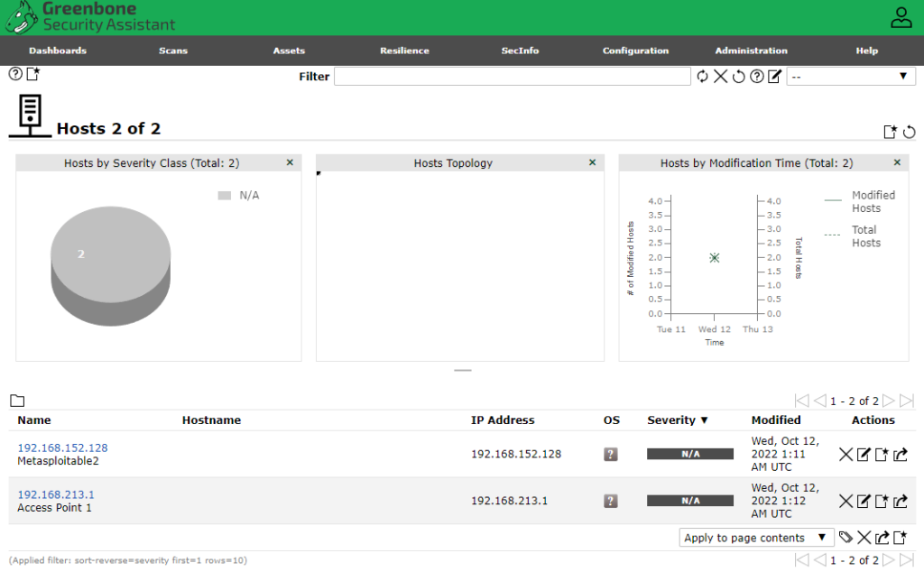The height and width of the screenshot is (572, 924).
Task: Click the bulk delete X icon
Action: [x=864, y=537]
